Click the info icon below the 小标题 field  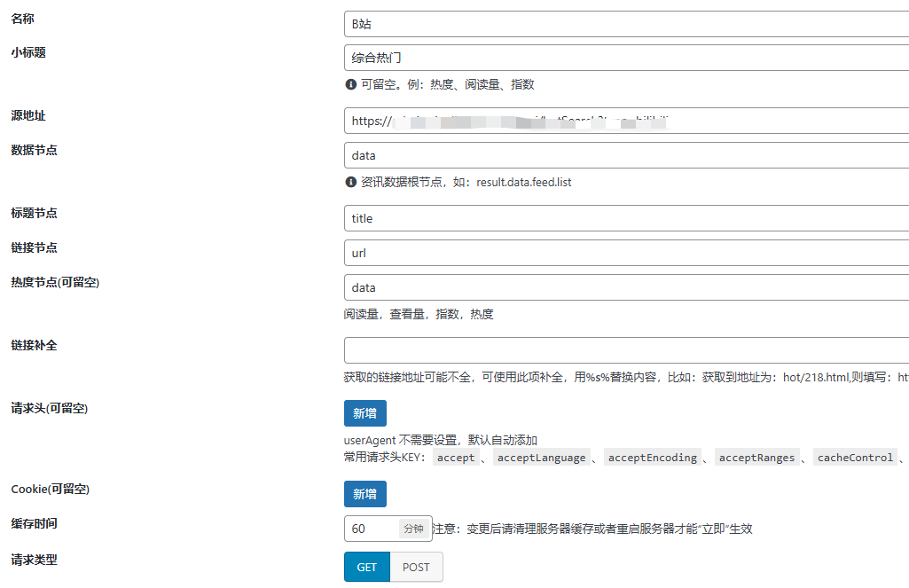pyautogui.click(x=350, y=85)
